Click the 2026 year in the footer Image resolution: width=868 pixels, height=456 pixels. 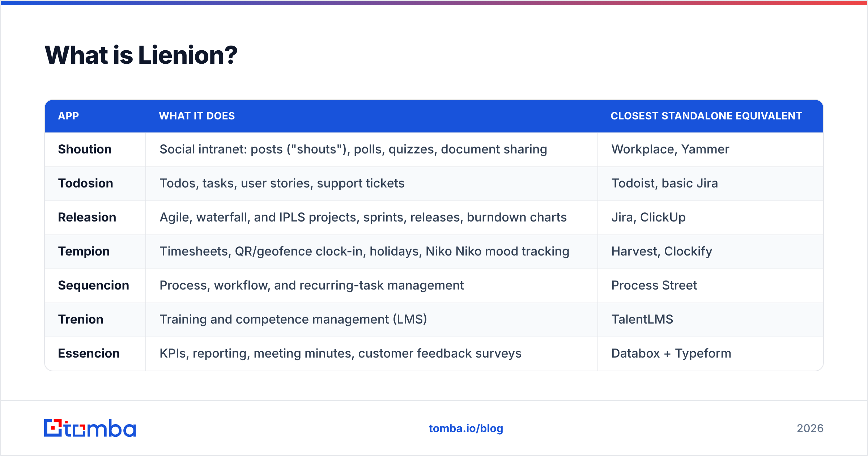pos(810,428)
